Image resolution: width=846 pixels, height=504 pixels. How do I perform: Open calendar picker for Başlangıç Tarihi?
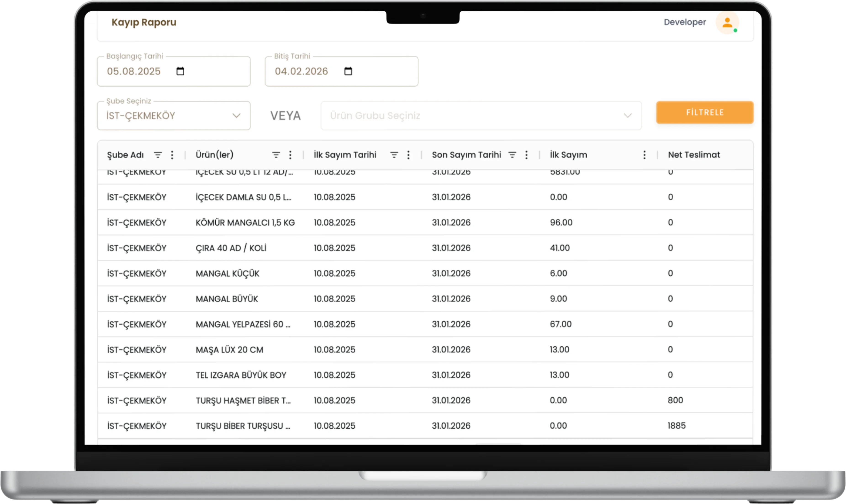click(180, 71)
